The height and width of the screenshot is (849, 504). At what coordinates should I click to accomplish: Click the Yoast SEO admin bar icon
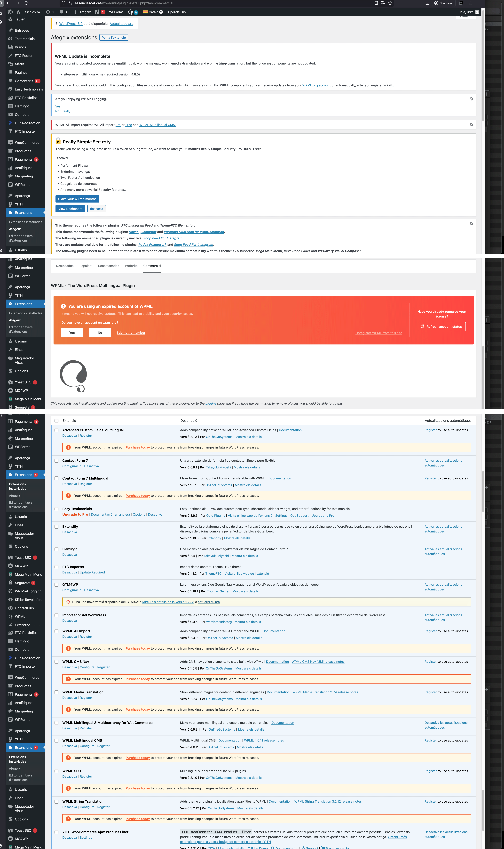tap(97, 12)
